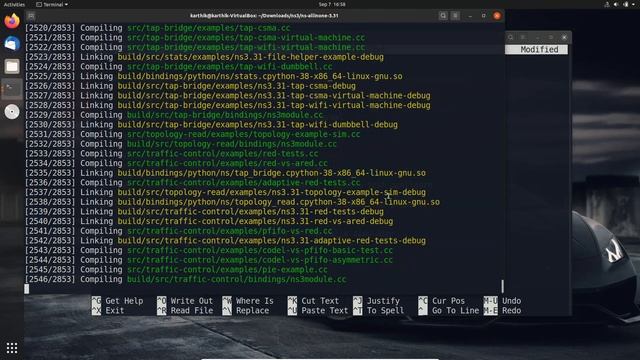Click the Justify nano shortcut

point(376,301)
